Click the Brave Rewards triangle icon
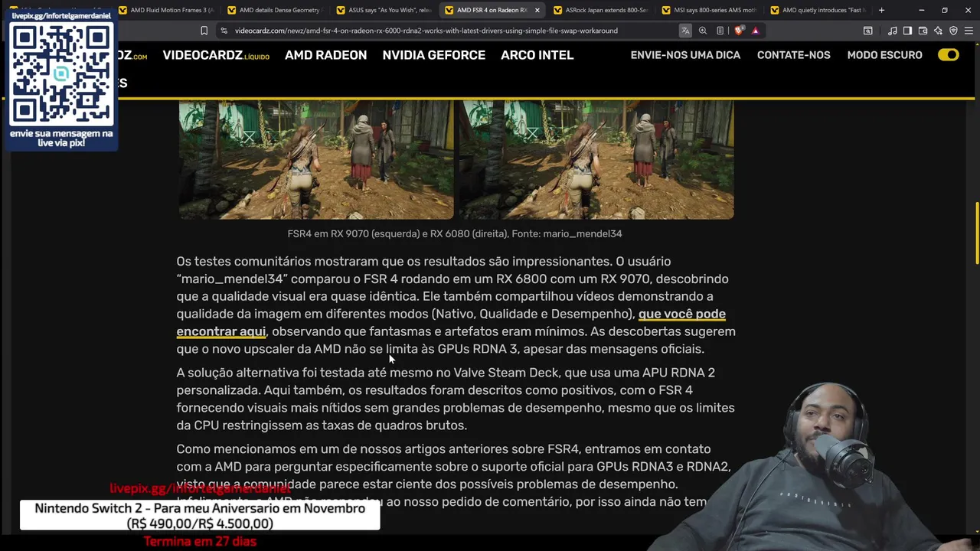 pos(756,31)
